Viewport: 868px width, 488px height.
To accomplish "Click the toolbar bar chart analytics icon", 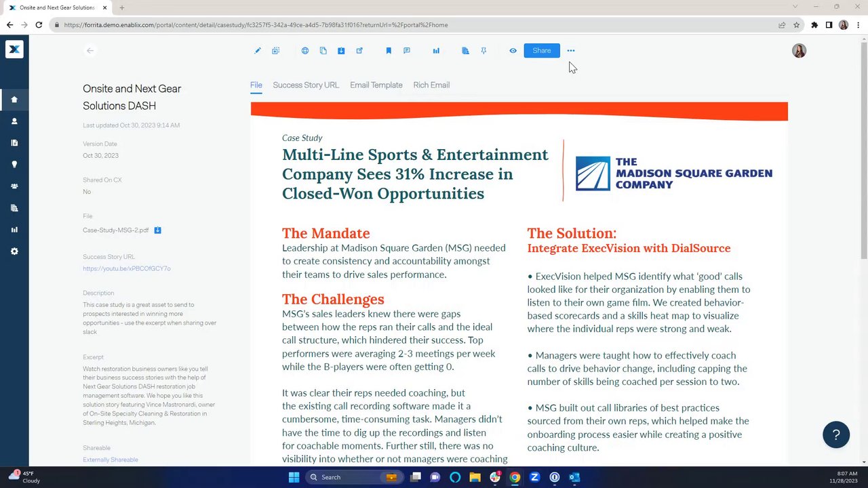I will tap(436, 51).
